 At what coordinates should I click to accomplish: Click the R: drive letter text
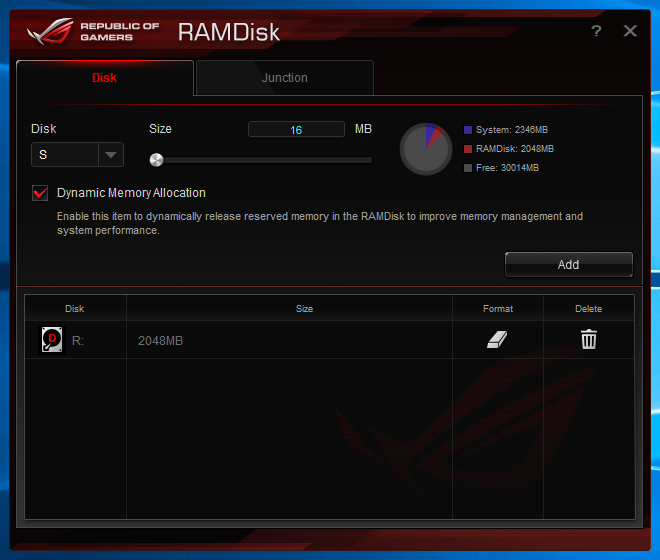tap(78, 341)
